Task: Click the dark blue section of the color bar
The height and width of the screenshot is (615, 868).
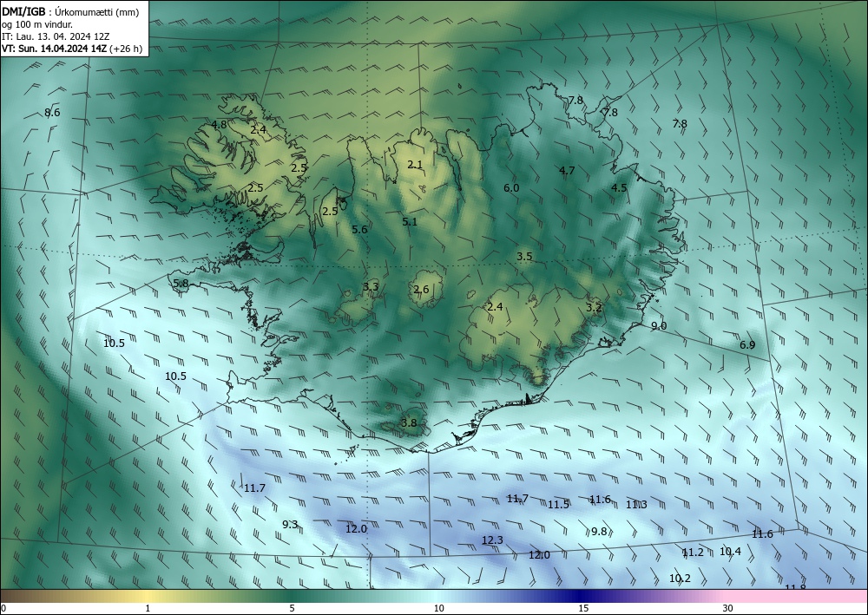Action: pos(582,596)
